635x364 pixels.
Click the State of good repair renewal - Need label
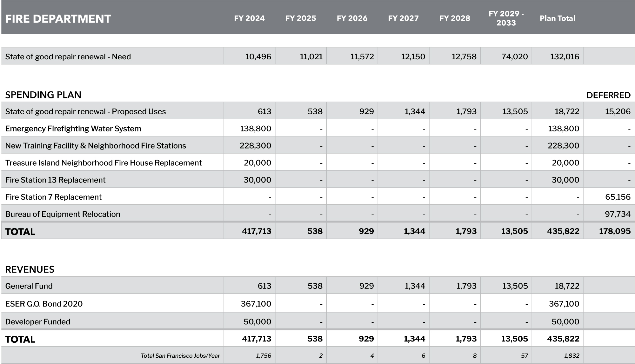tap(68, 56)
